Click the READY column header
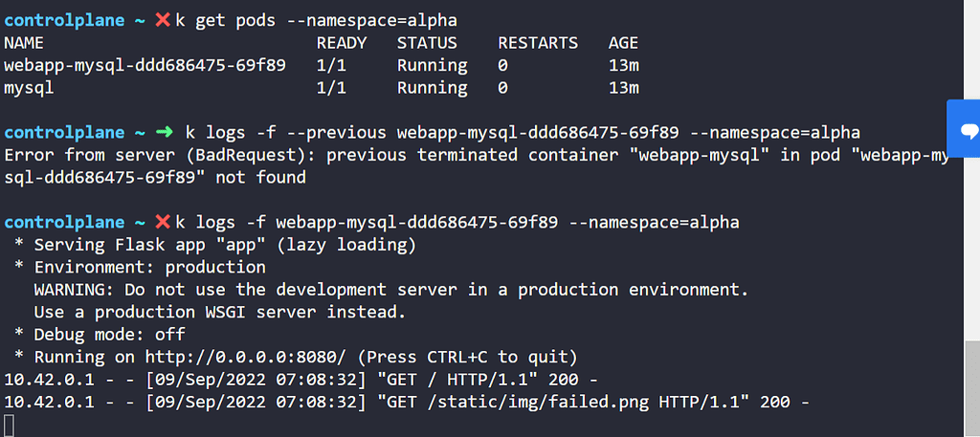980x437 pixels. [342, 43]
